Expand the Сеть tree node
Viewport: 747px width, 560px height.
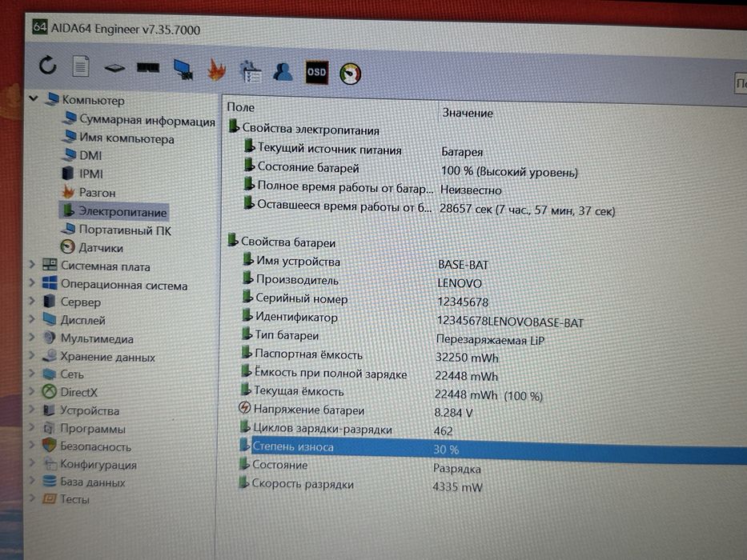click(32, 373)
